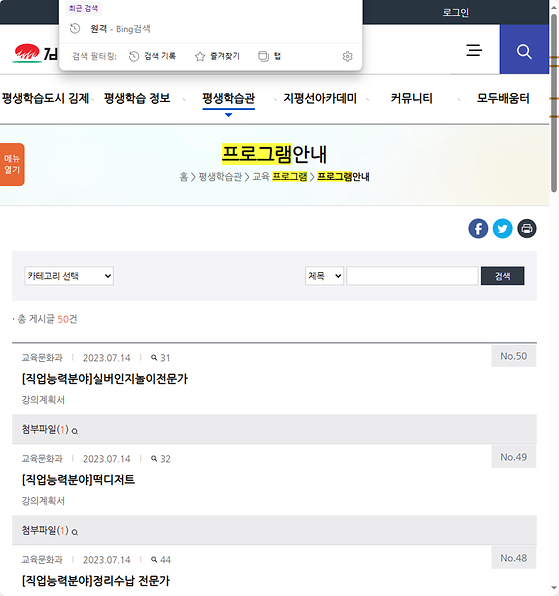Filter suggestions by 검색 기록
The height and width of the screenshot is (596, 559).
(152, 56)
